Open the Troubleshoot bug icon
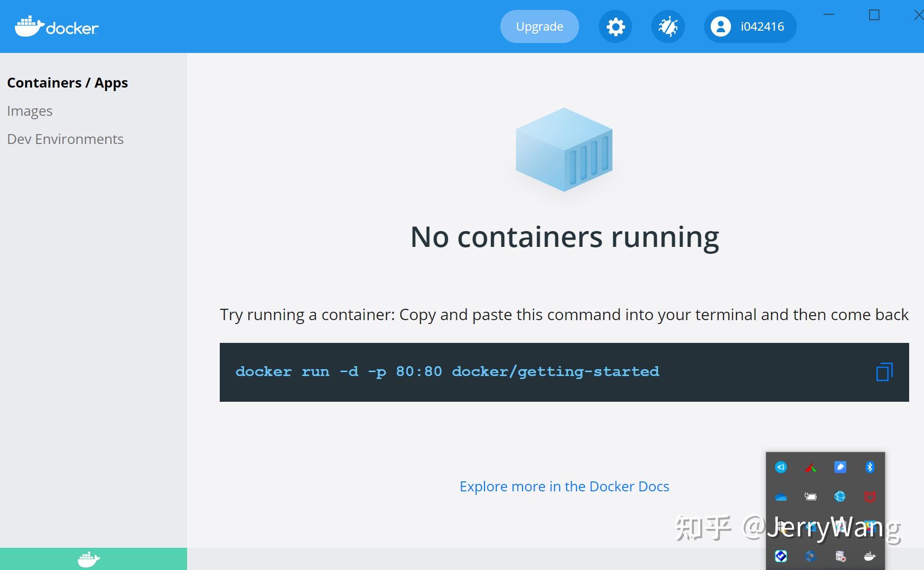The image size is (924, 570). click(x=668, y=27)
